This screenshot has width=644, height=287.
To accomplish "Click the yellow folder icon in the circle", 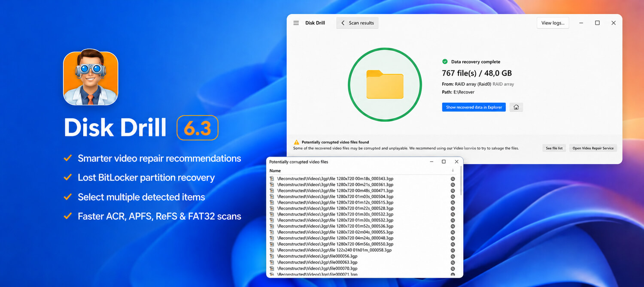I will 385,84.
